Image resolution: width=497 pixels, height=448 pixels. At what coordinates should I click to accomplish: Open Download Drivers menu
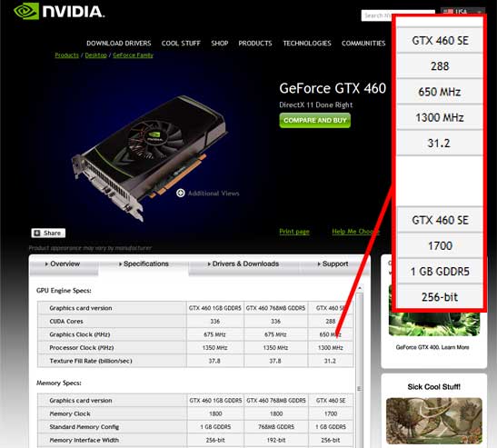(x=119, y=43)
